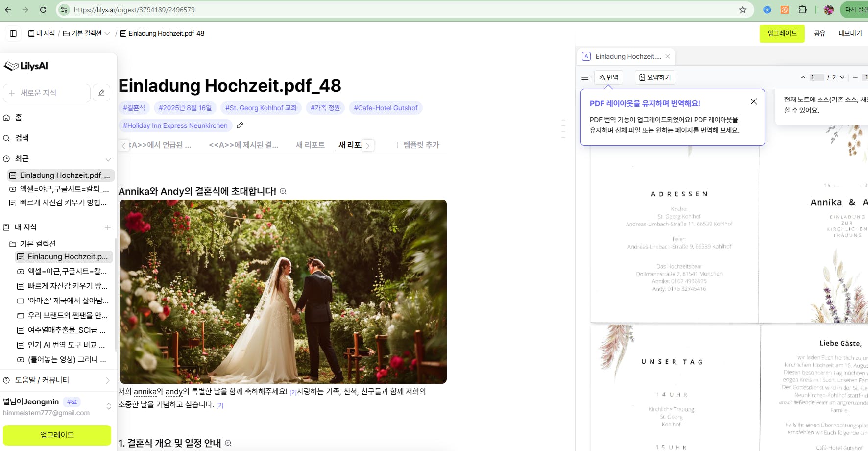Select the #가족 정원 tag

[x=325, y=108]
